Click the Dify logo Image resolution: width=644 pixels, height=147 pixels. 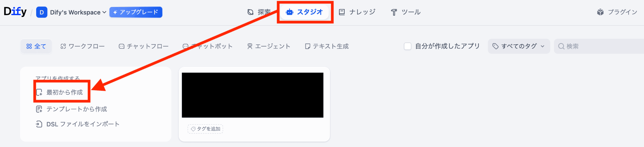pos(15,12)
